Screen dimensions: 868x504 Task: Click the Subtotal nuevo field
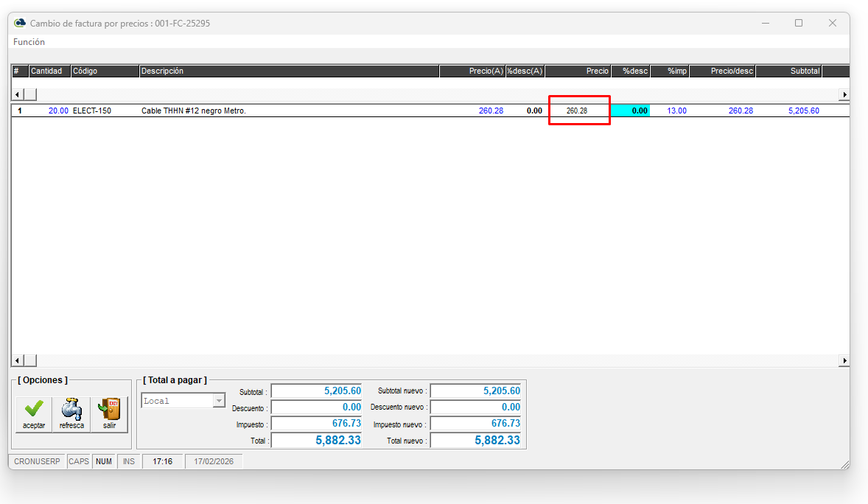[x=476, y=391]
